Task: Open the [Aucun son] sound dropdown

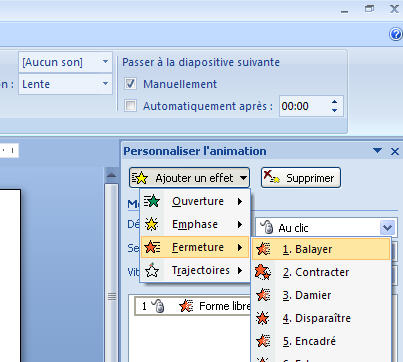Action: [x=105, y=62]
